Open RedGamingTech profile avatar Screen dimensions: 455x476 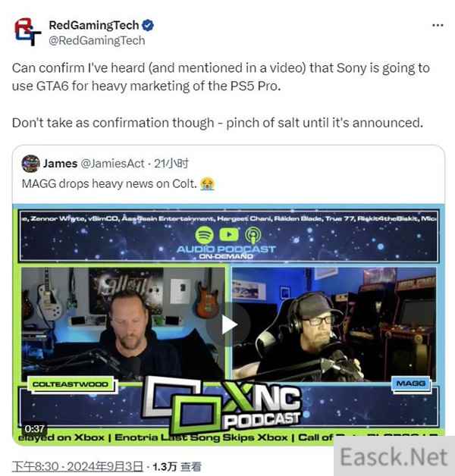[x=27, y=32]
